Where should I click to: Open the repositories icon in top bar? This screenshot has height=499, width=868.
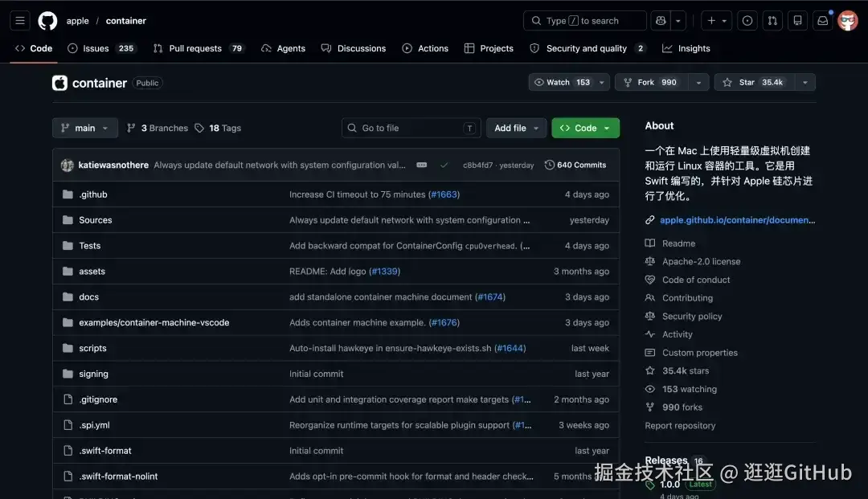coord(798,21)
